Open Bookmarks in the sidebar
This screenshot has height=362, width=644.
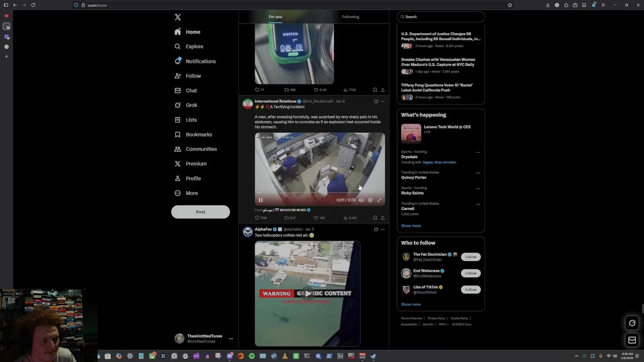pyautogui.click(x=193, y=134)
